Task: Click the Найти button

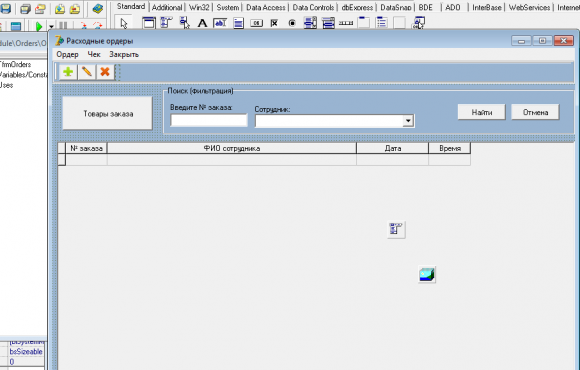Action: tap(482, 112)
